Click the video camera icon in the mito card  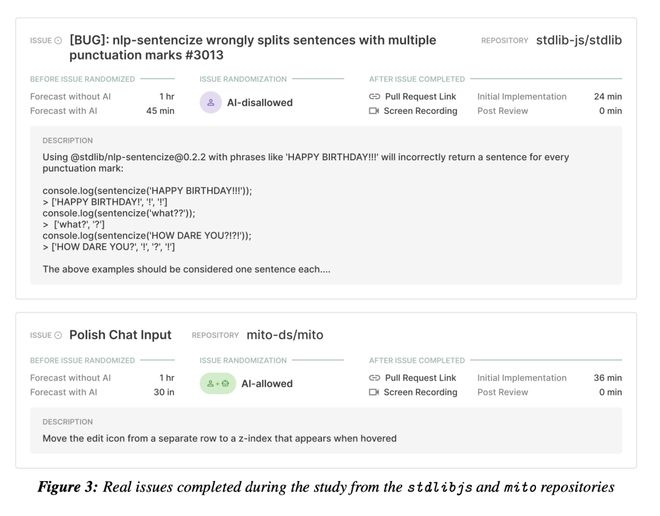tap(374, 392)
